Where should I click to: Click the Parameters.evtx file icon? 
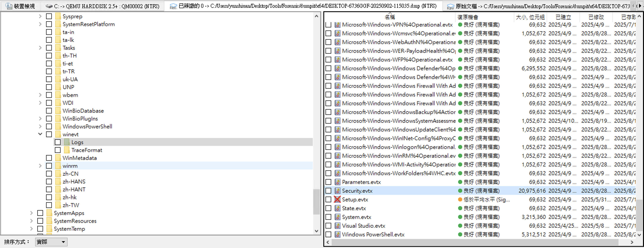coord(337,182)
